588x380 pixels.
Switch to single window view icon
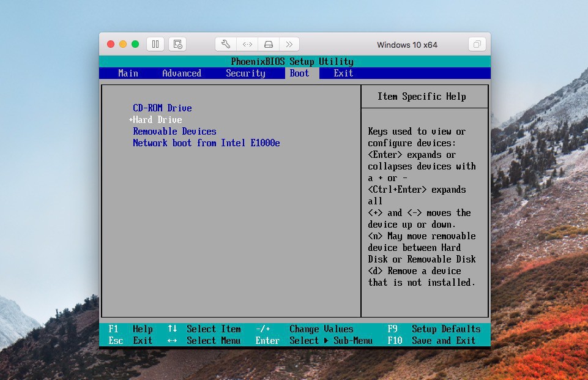[x=477, y=44]
